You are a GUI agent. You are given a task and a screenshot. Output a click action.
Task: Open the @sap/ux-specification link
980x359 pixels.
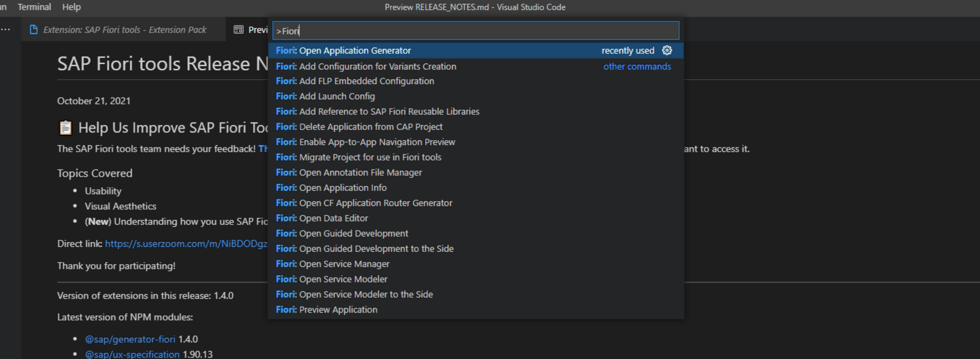coord(132,354)
